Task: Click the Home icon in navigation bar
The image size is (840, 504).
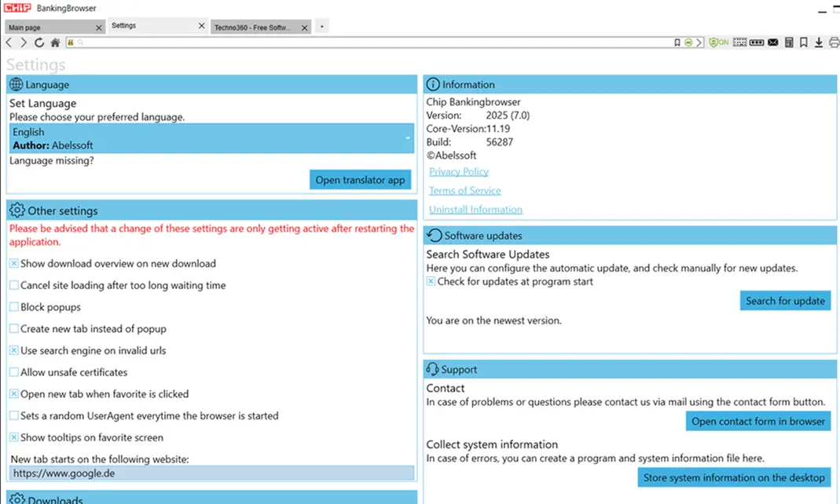Action: point(55,42)
